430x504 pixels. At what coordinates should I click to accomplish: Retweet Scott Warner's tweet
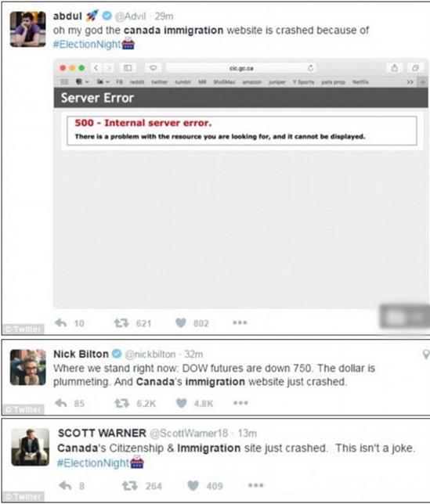click(130, 485)
